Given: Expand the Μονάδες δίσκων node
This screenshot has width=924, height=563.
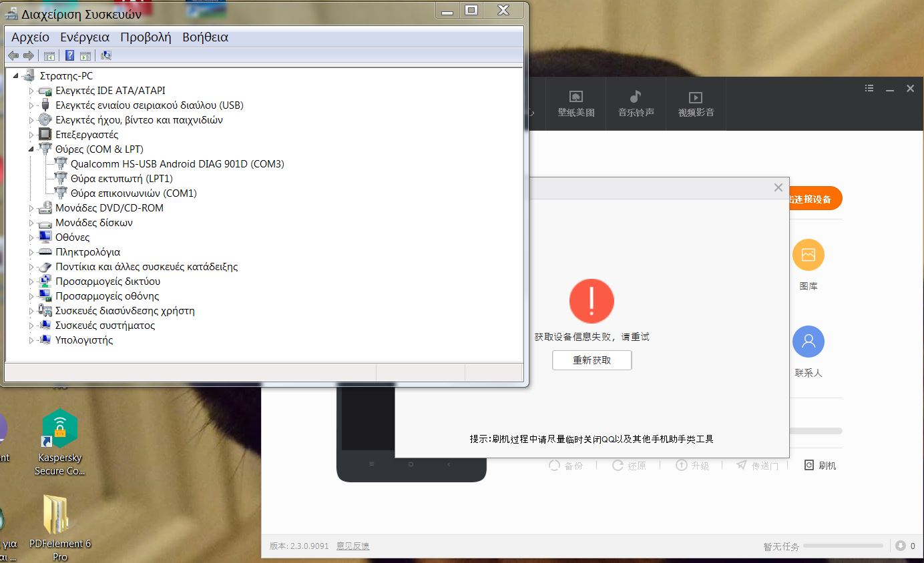Looking at the screenshot, I should click(x=31, y=223).
